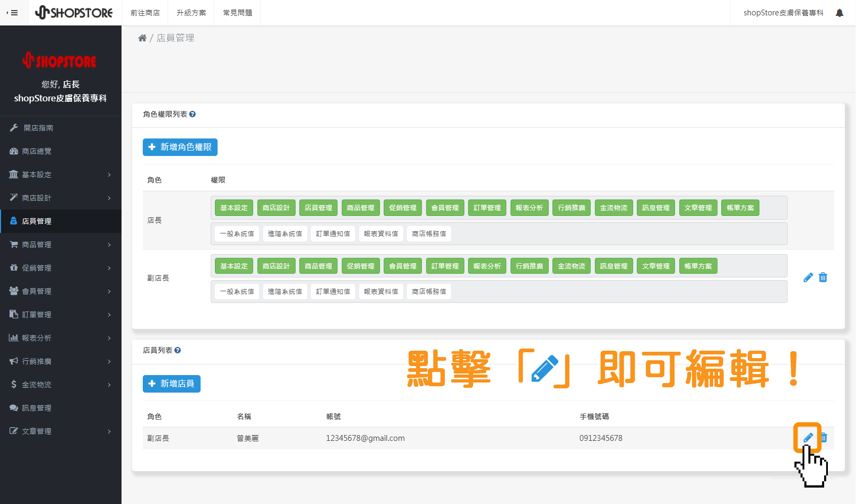Click the 新增角色權限 button
This screenshot has height=504, width=856.
coord(180,147)
